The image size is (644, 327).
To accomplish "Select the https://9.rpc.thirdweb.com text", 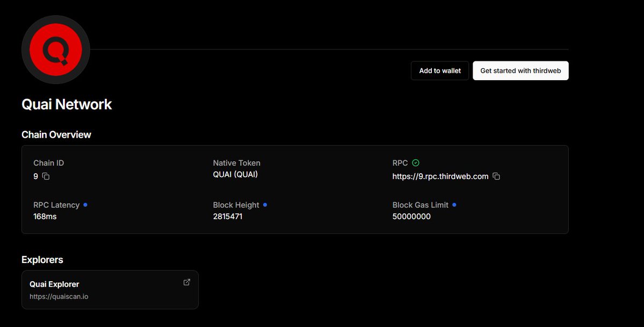I will [x=440, y=176].
